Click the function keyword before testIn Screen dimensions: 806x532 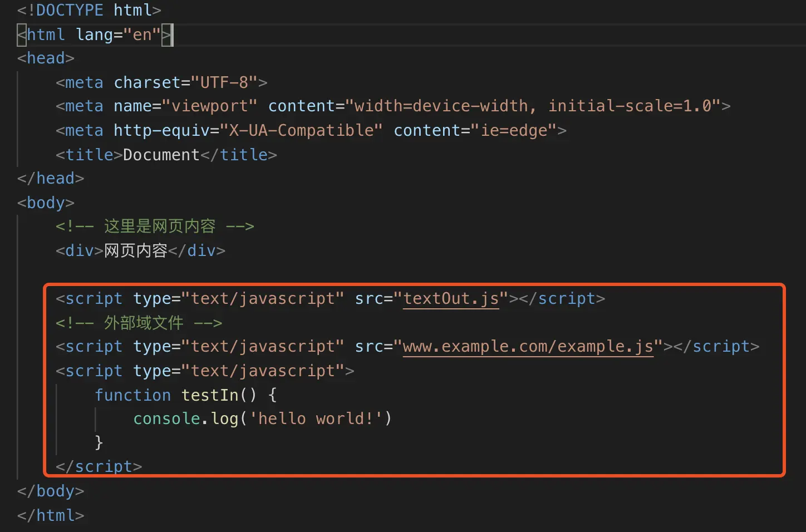[132, 395]
